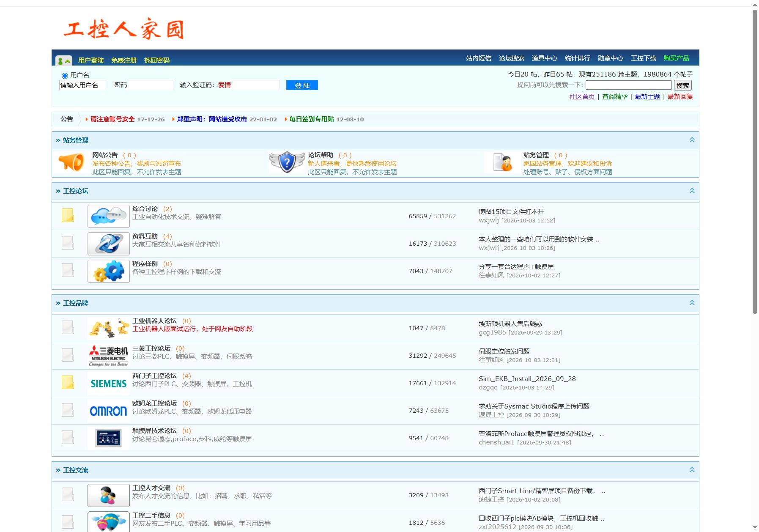
Task: Click the yellow new-post folder icon beside 综合讨论
Action: click(68, 215)
